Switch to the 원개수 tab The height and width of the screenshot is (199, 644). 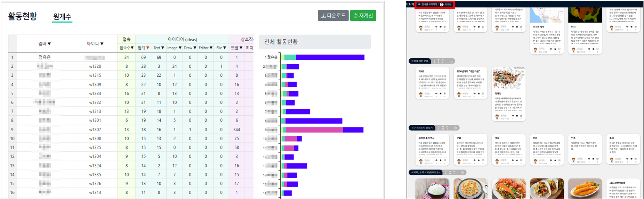(x=62, y=16)
